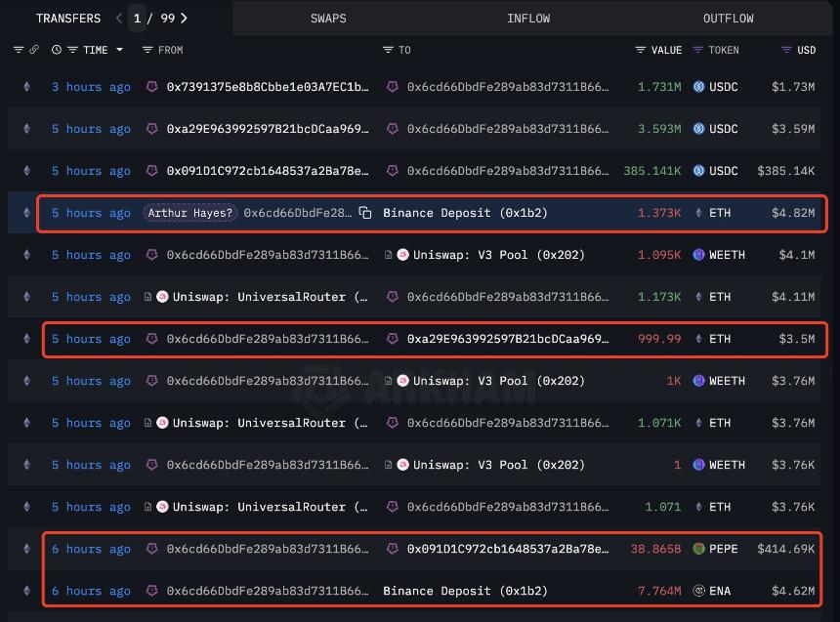Viewport: 840px width, 622px height.
Task: Click the chain link icon in header
Action: click(x=35, y=50)
